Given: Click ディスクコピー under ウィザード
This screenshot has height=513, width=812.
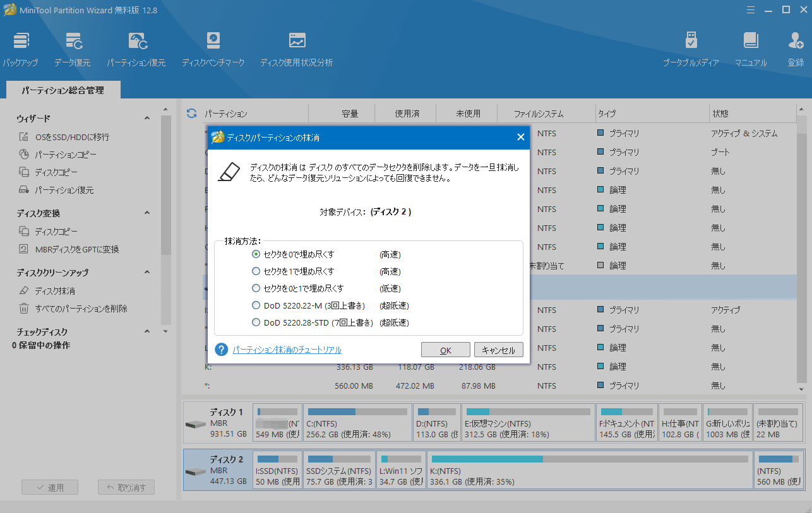Looking at the screenshot, I should point(56,172).
